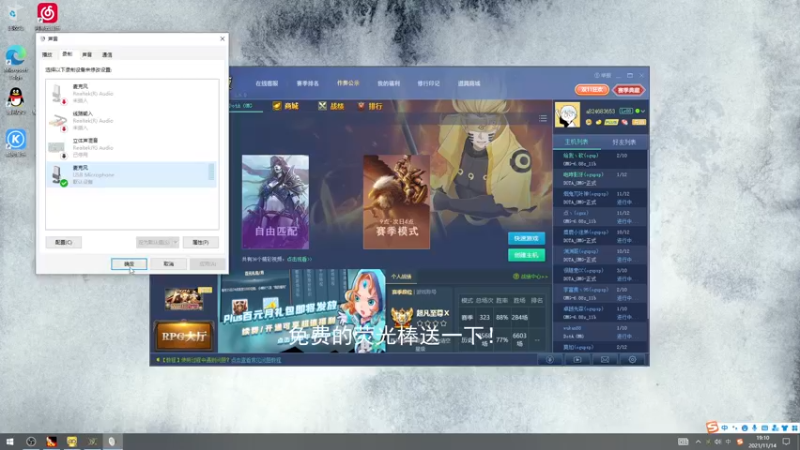Close the Sound dialog window

pos(222,39)
